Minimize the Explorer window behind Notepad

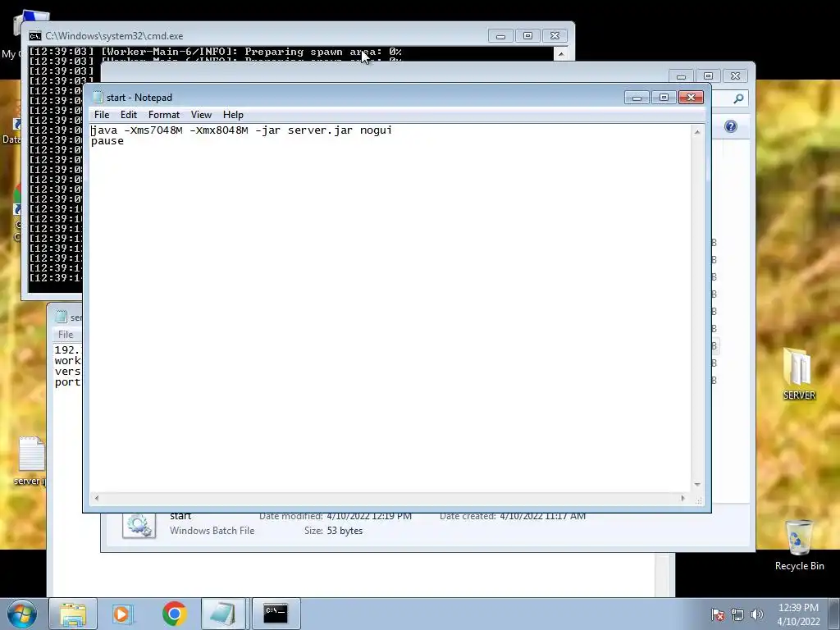tap(681, 76)
